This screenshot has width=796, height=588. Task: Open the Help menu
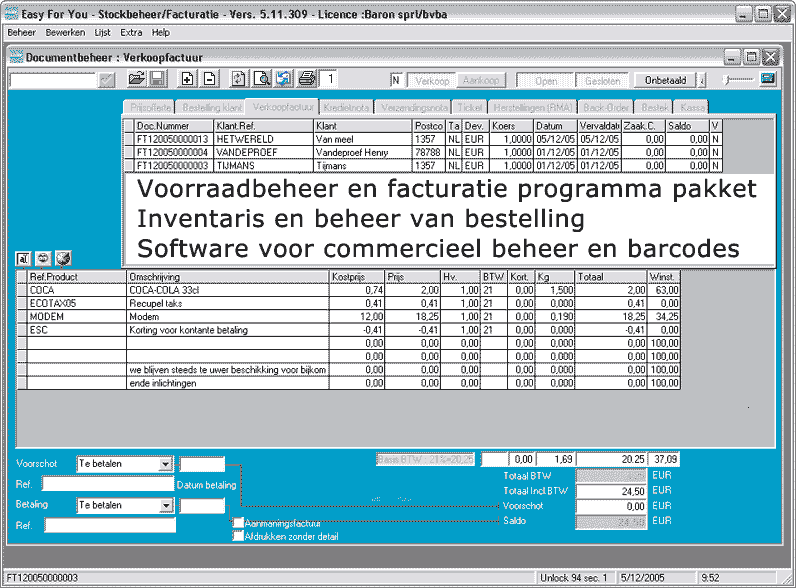click(160, 32)
